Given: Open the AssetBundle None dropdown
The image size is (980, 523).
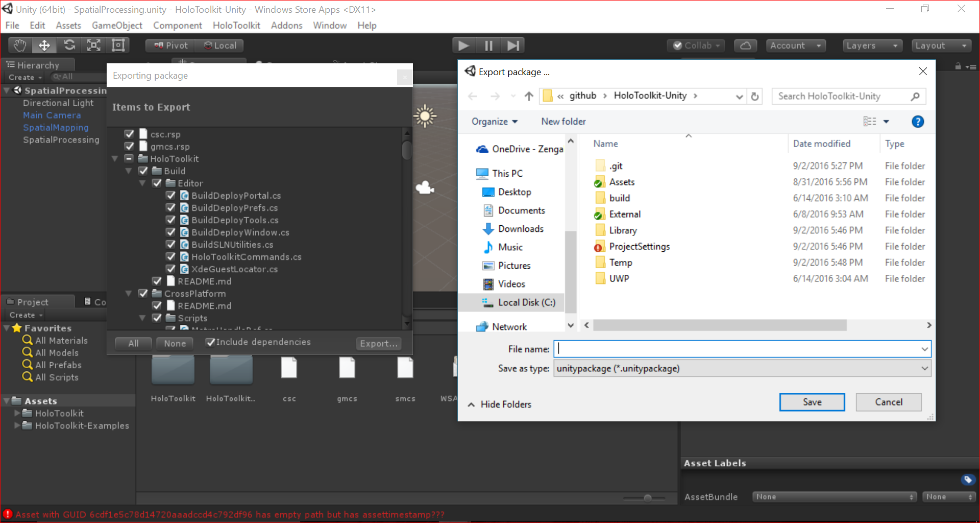Looking at the screenshot, I should [835, 496].
